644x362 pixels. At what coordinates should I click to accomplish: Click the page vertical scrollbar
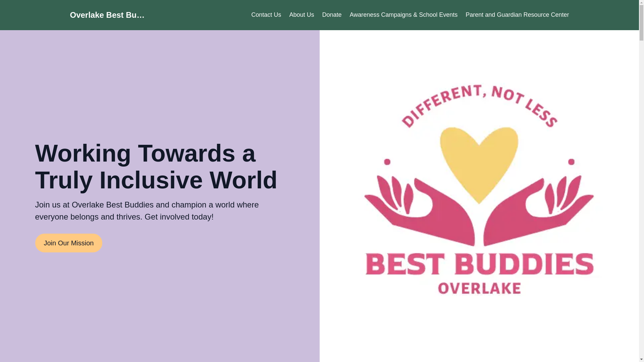(641, 181)
